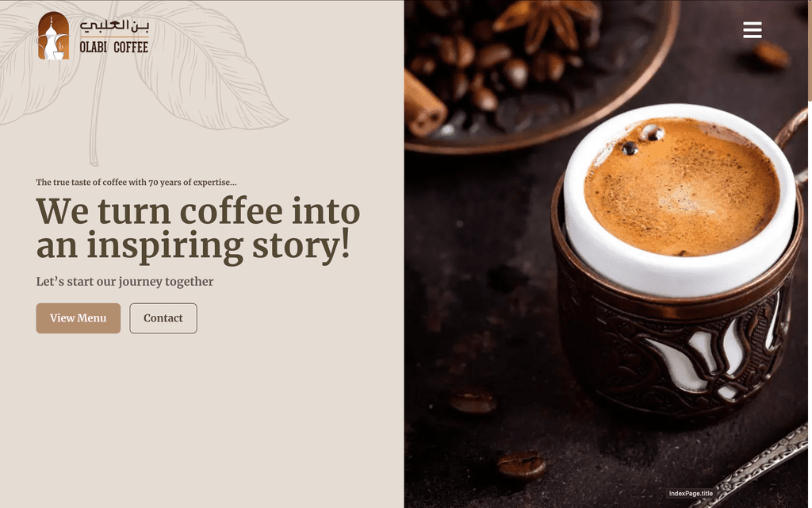This screenshot has width=812, height=508.
Task: Click the IndexPage.title tooltip label
Action: (691, 494)
